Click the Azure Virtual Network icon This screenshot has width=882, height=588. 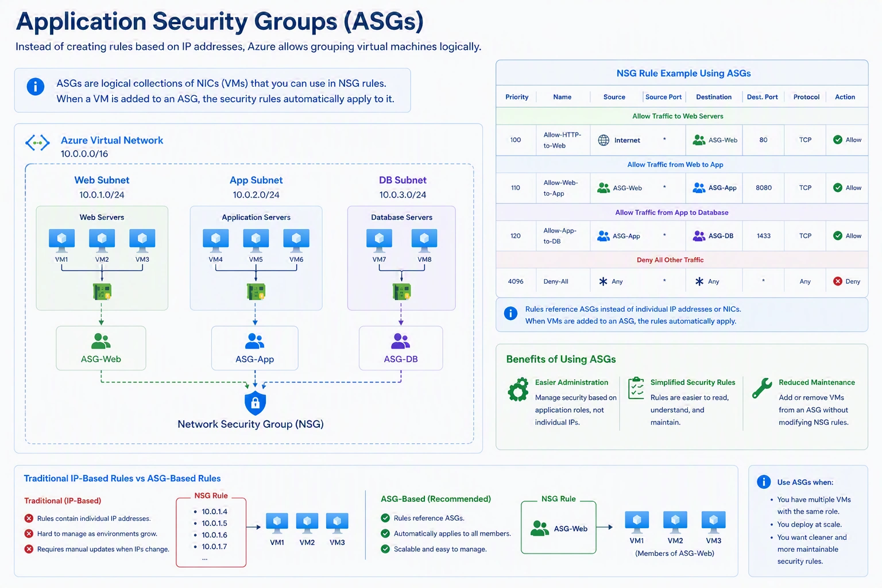[x=37, y=142]
